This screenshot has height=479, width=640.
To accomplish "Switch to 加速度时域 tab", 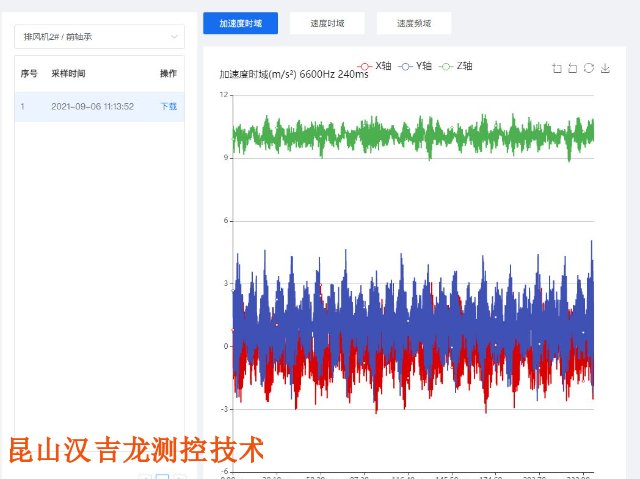I will click(x=239, y=23).
